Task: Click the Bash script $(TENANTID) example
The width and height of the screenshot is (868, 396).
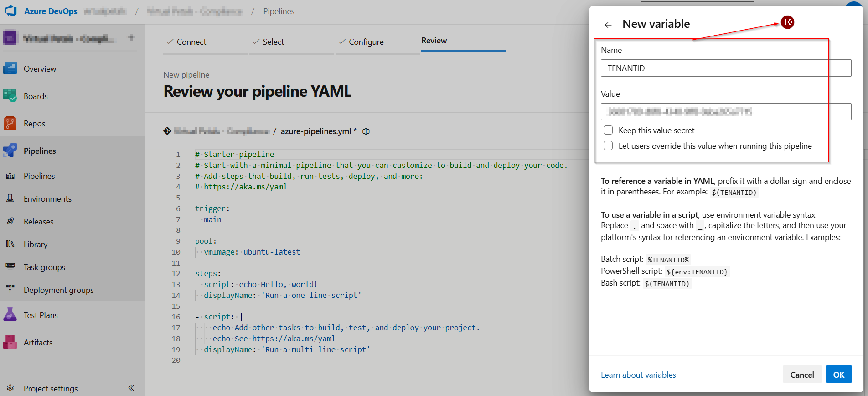Action: point(667,284)
